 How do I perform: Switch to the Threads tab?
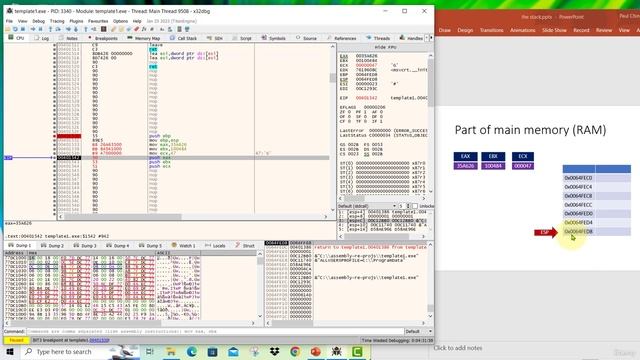click(378, 38)
